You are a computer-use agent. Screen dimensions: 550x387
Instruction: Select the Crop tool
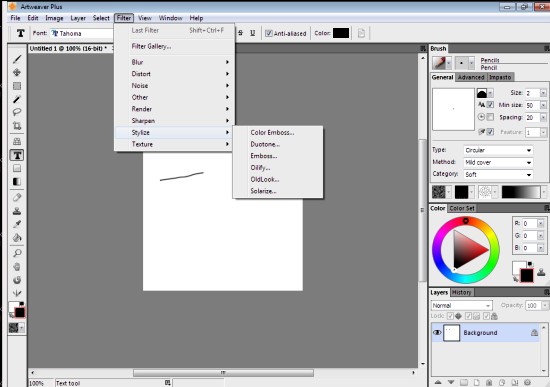(x=17, y=126)
